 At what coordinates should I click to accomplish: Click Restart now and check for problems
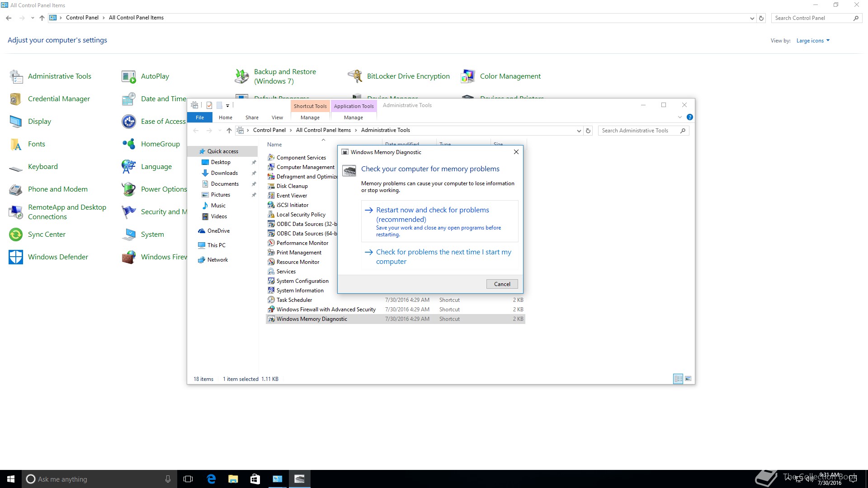click(439, 221)
